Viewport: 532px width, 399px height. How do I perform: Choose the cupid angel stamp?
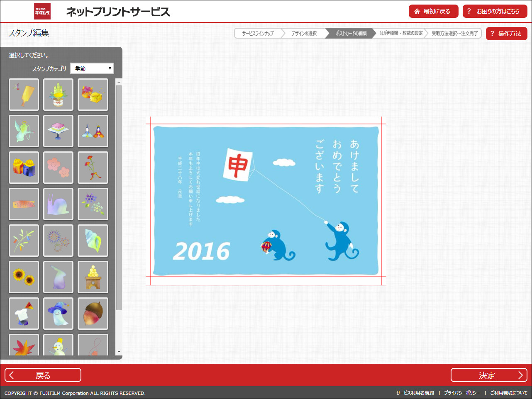tap(24, 131)
